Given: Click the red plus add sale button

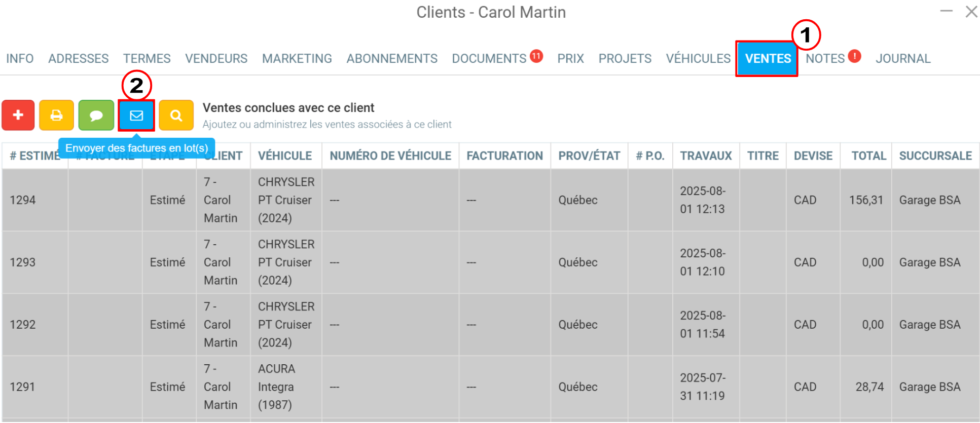Looking at the screenshot, I should click(x=18, y=116).
